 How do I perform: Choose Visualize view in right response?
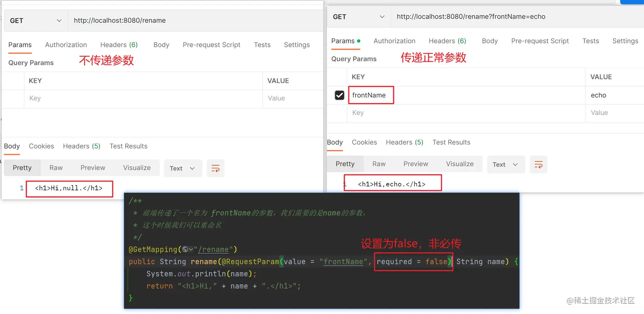[460, 164]
